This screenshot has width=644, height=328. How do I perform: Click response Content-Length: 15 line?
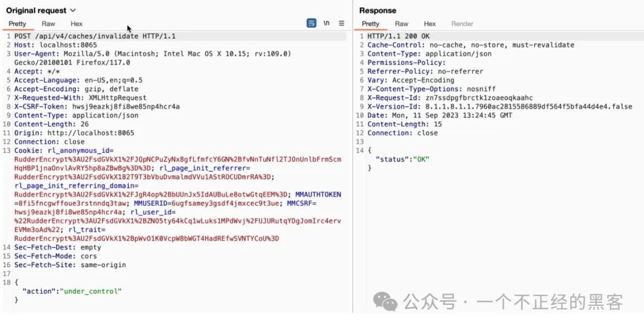404,124
